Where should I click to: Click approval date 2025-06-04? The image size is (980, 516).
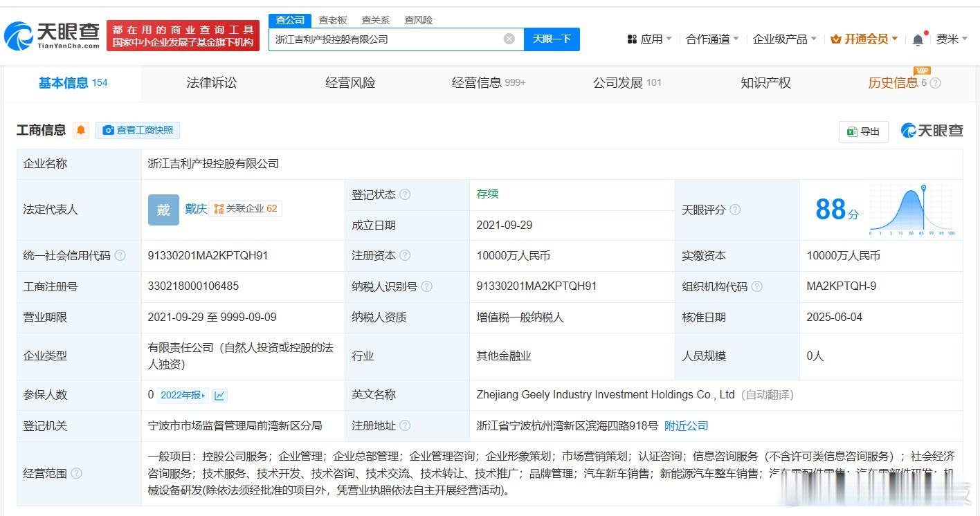point(835,317)
